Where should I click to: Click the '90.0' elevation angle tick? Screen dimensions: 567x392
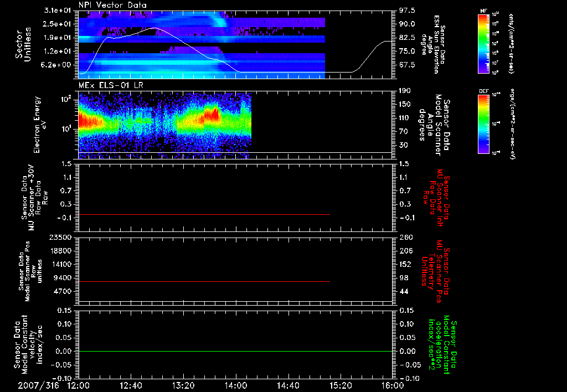(x=407, y=24)
